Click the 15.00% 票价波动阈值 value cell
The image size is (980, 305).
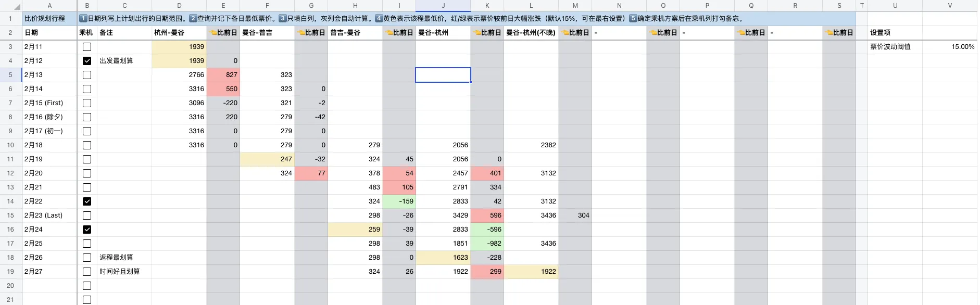(949, 47)
